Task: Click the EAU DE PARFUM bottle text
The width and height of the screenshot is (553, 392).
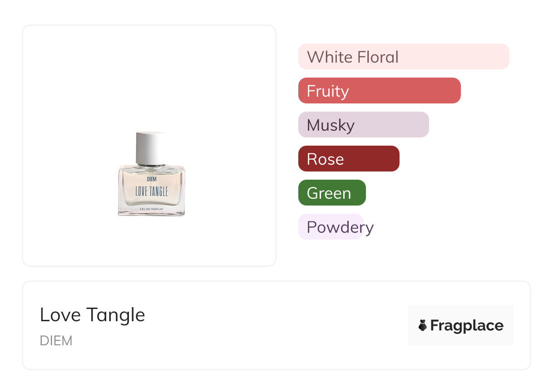Action: [152, 209]
